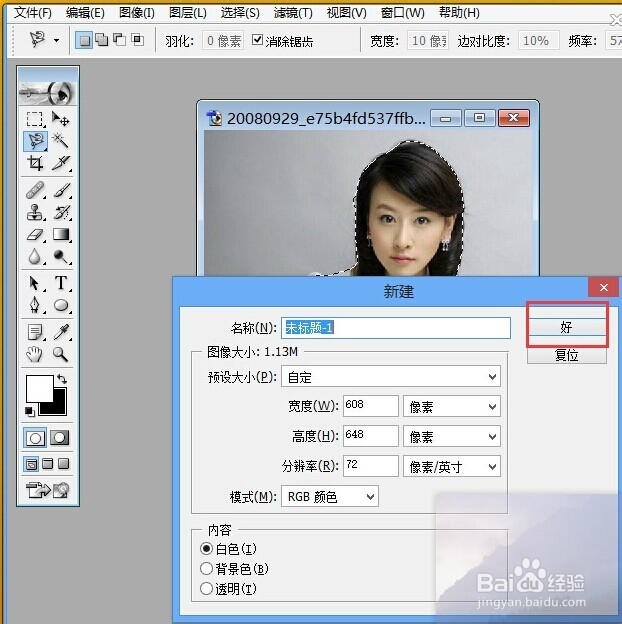Select the Gradient tool

point(60,234)
